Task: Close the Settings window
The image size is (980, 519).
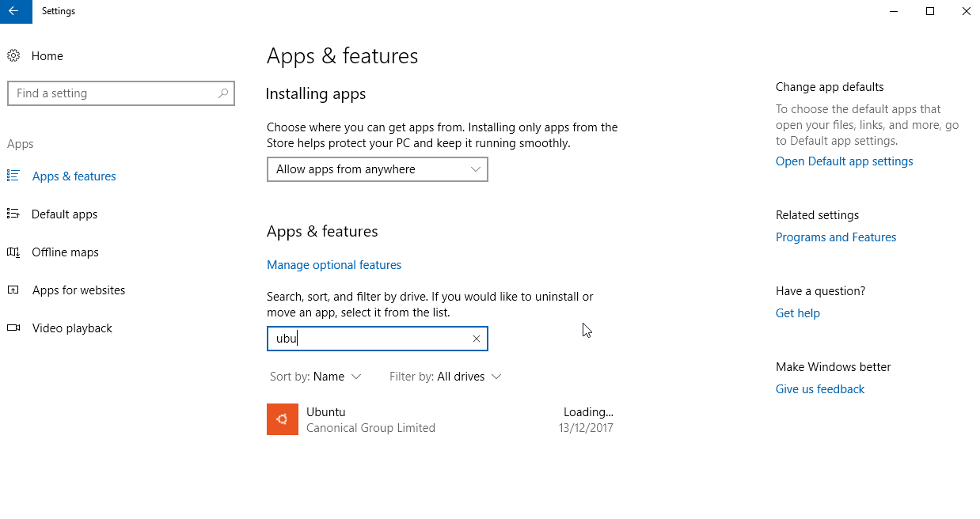Action: pos(965,11)
